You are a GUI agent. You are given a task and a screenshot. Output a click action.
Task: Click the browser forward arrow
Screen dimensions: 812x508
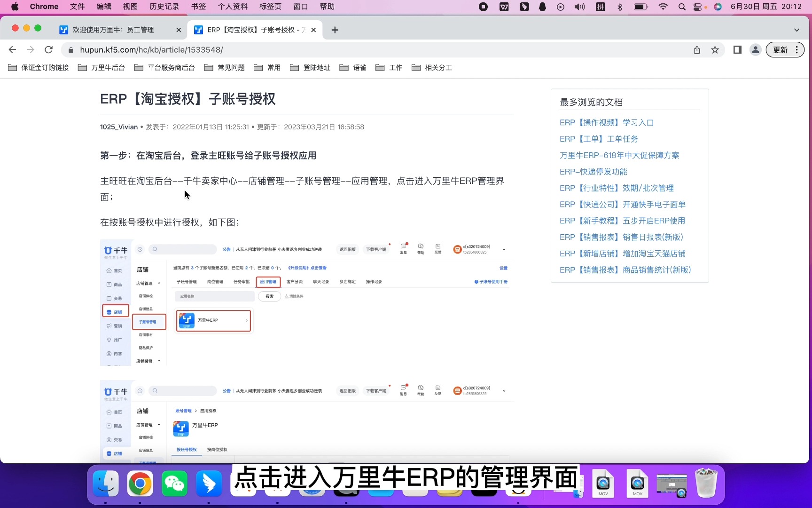click(x=31, y=50)
